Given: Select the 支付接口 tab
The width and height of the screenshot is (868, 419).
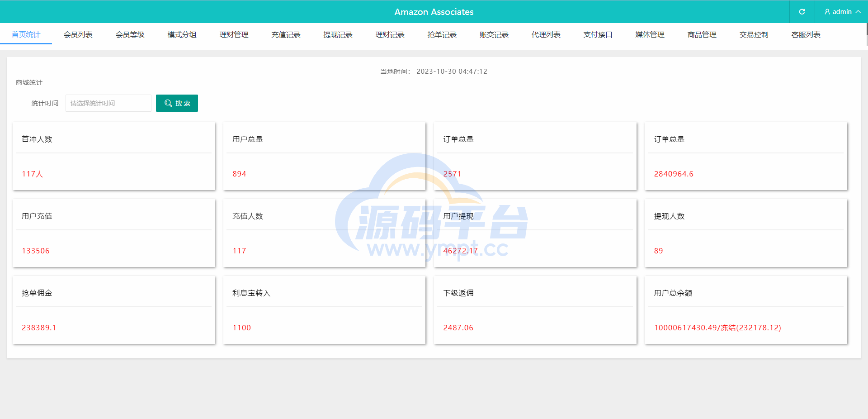Looking at the screenshot, I should pos(598,34).
